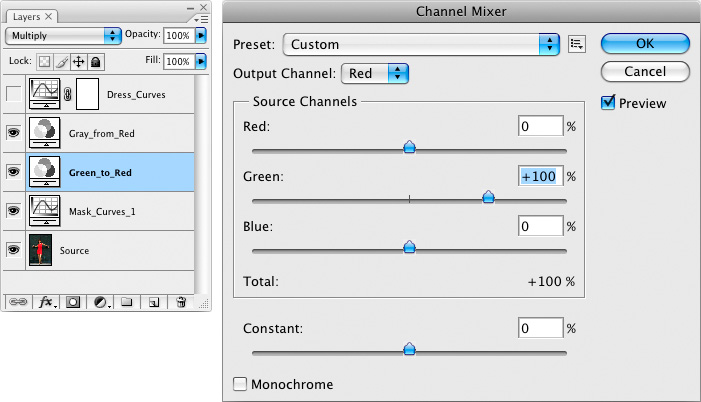Click the Green source channel slider handle
This screenshot has width=701, height=402.
click(488, 198)
